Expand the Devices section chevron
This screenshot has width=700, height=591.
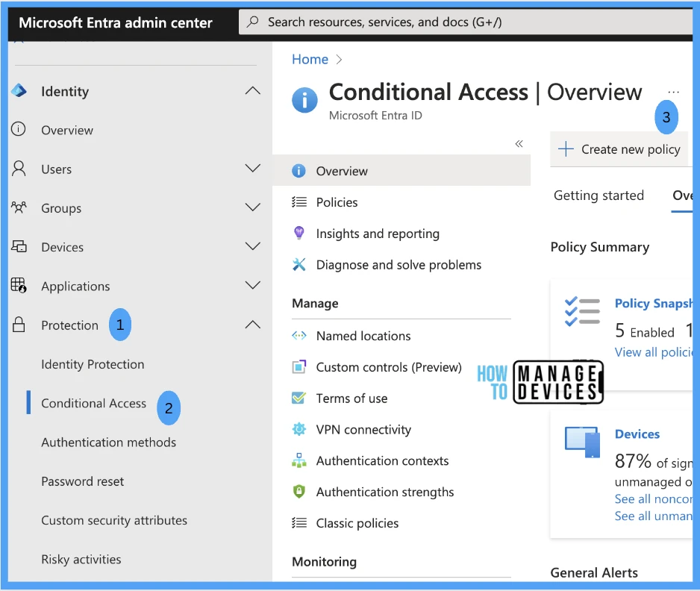coord(253,246)
